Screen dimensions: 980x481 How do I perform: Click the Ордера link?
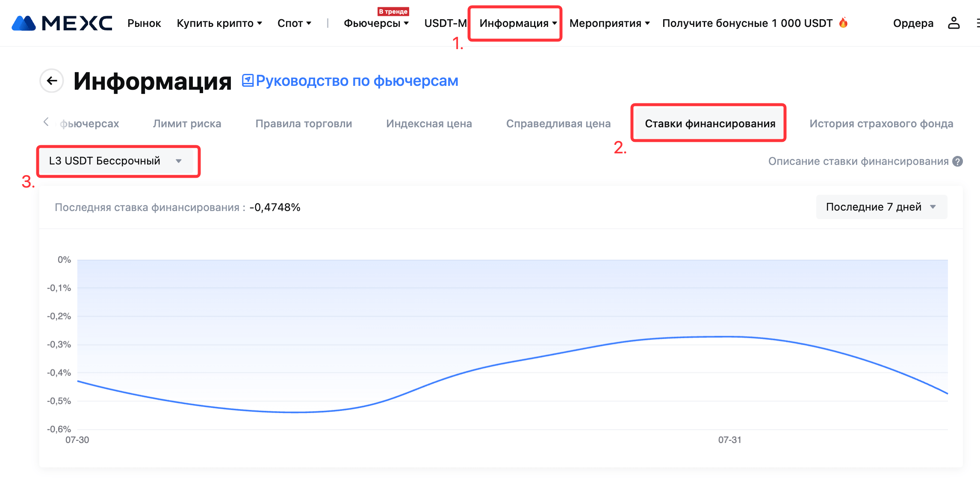pos(913,23)
